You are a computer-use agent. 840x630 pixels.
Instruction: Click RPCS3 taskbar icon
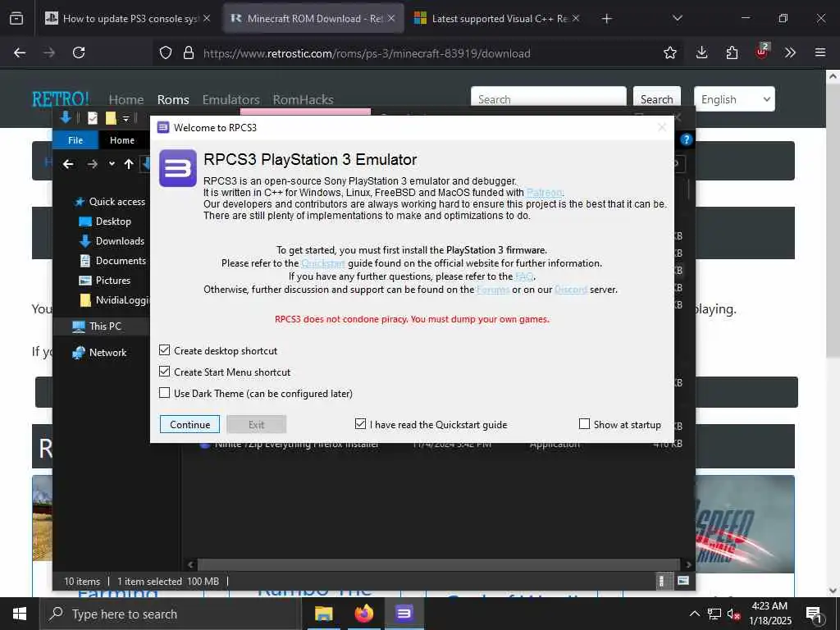(x=404, y=614)
